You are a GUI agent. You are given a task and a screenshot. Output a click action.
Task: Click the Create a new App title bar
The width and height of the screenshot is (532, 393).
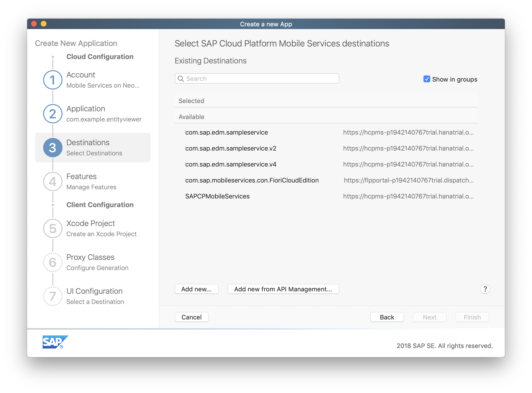pyautogui.click(x=266, y=24)
